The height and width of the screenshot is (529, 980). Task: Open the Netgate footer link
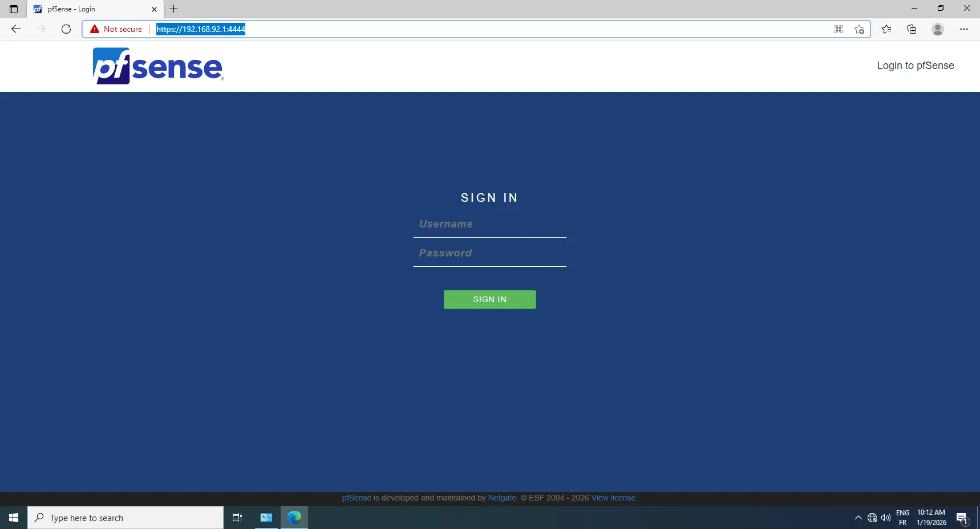click(x=502, y=498)
